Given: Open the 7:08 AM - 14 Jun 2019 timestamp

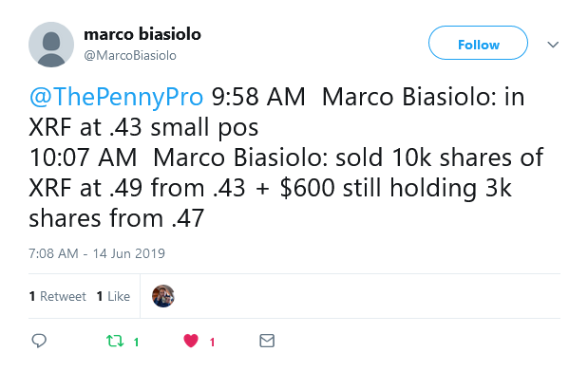Looking at the screenshot, I should 97,253.
